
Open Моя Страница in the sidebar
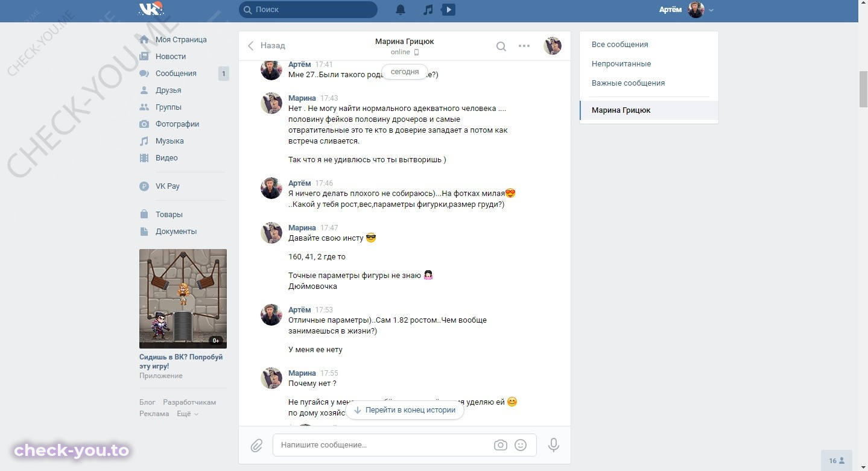[181, 40]
